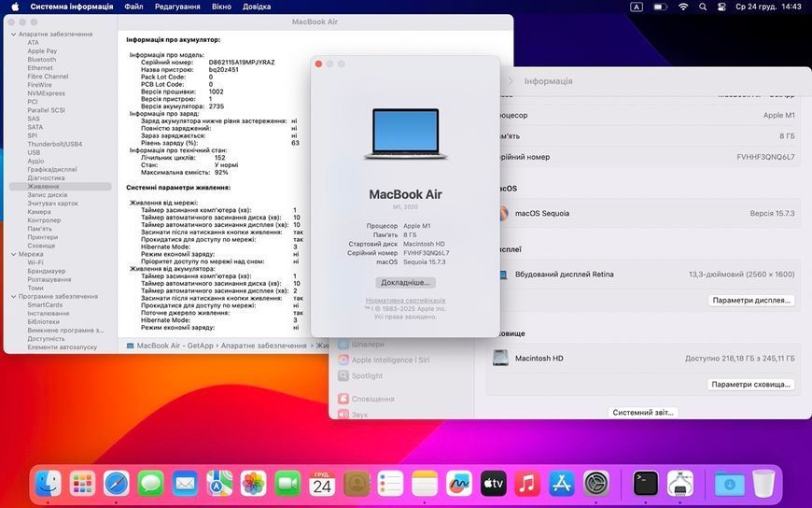Open Apple TV app in the Dock
The image size is (812, 508).
point(493,484)
